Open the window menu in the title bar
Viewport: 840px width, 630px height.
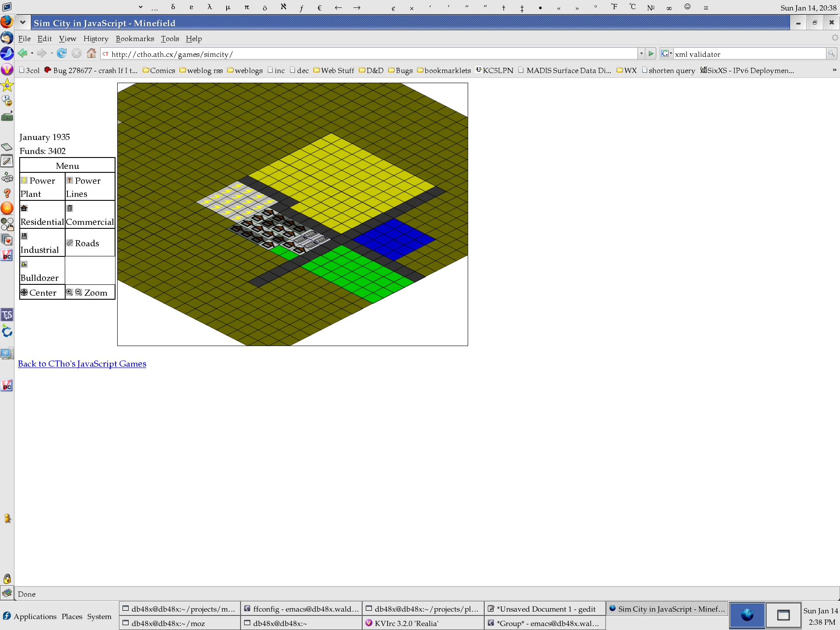(x=22, y=22)
